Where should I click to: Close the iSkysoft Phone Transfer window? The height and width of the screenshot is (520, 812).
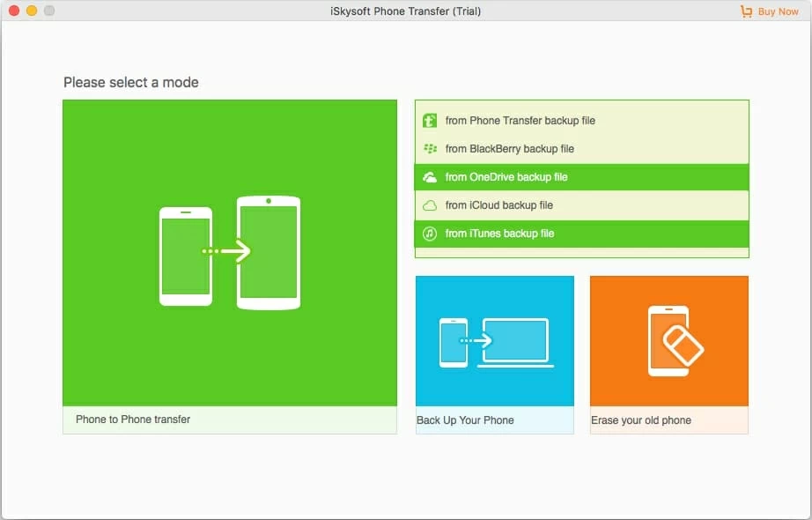tap(14, 11)
